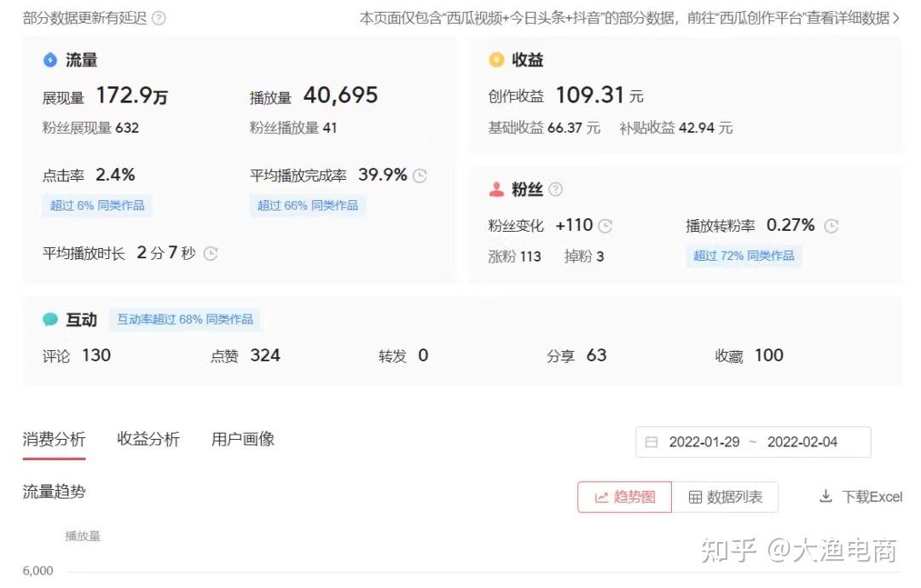Image resolution: width=921 pixels, height=588 pixels.
Task: Click the chart icon in 趋势图 button
Action: (x=601, y=498)
